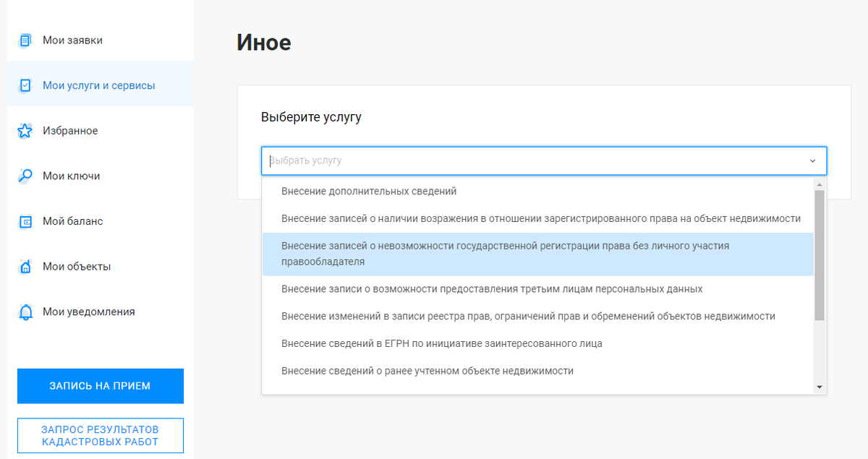Screen dimensions: 868x459
Task: Click the Избранное star icon
Action: click(24, 130)
